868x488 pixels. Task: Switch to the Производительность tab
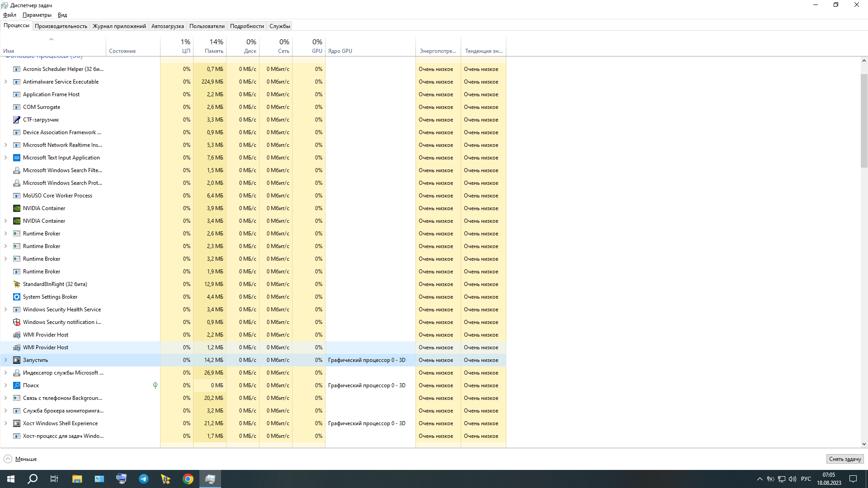tap(61, 26)
